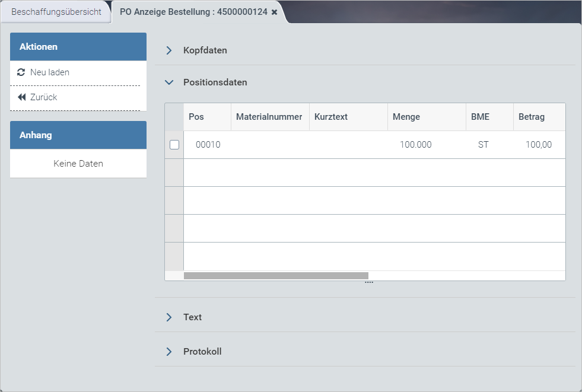This screenshot has height=392, width=582.
Task: Click the Materialnummer column header
Action: coord(269,117)
